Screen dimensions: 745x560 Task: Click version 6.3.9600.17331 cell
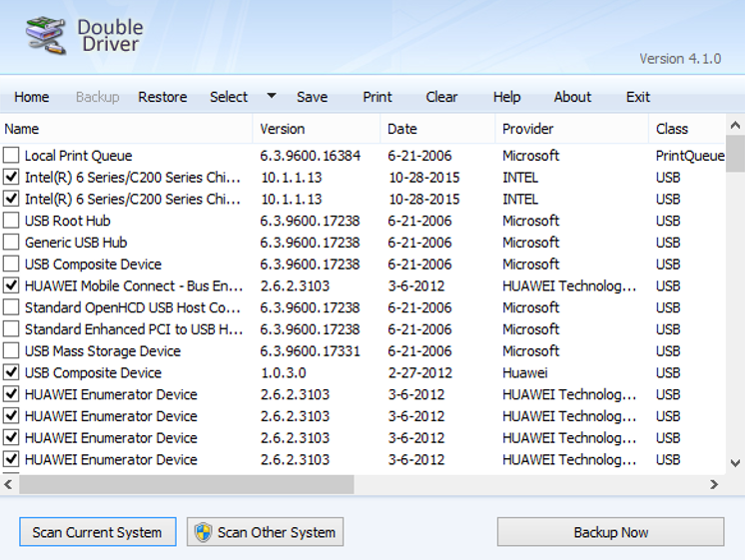click(x=311, y=351)
